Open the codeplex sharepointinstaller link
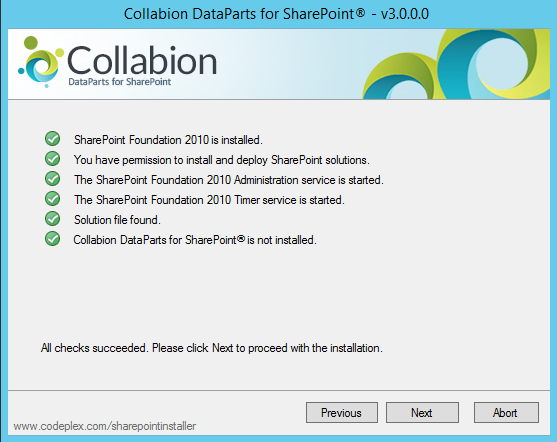The height and width of the screenshot is (442, 557). click(x=105, y=426)
